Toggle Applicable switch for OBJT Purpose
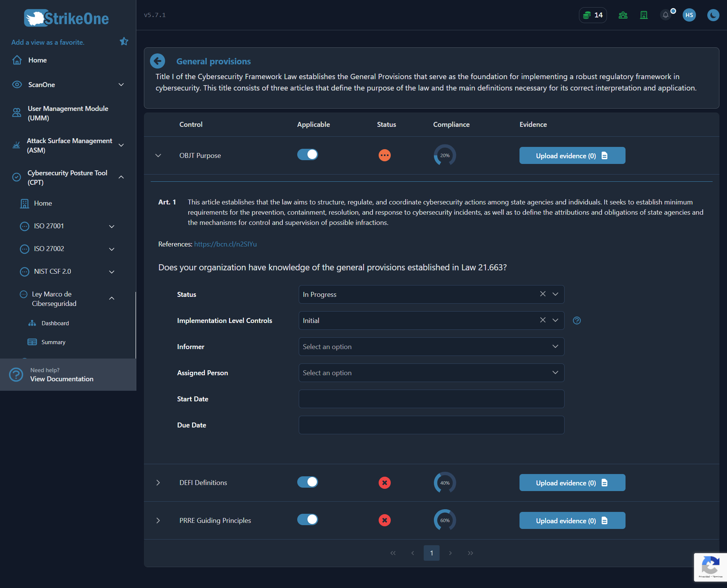The width and height of the screenshot is (727, 588). [x=307, y=154]
